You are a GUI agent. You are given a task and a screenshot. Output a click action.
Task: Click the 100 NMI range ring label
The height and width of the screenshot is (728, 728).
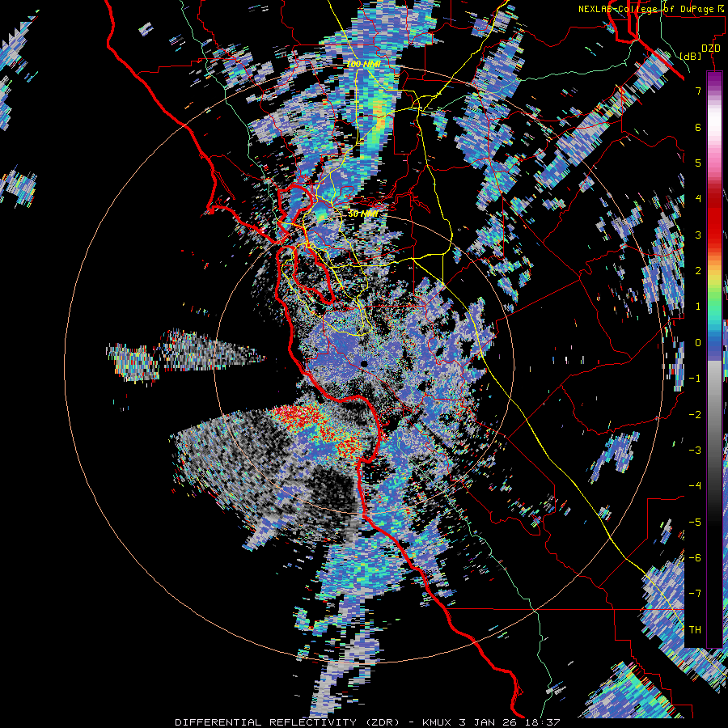[x=363, y=64]
